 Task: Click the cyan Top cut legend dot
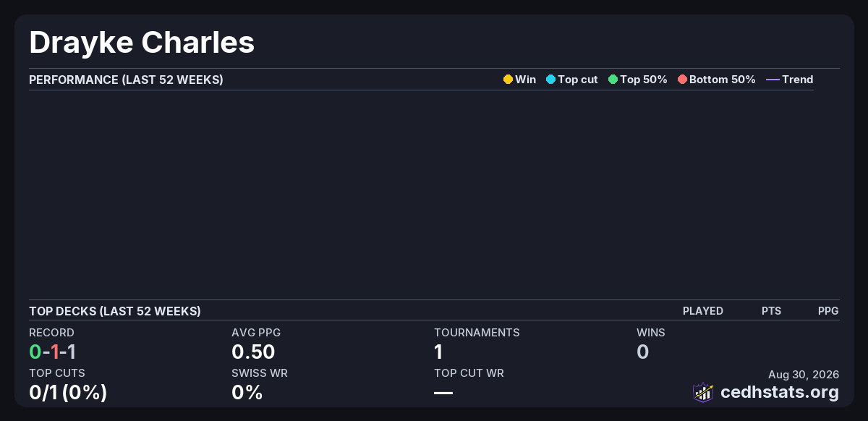pyautogui.click(x=550, y=80)
